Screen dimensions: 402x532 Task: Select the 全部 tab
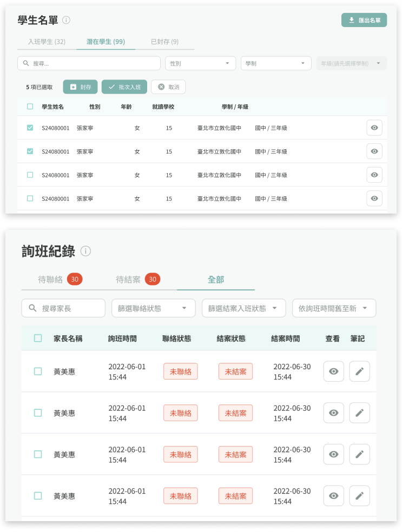[216, 280]
